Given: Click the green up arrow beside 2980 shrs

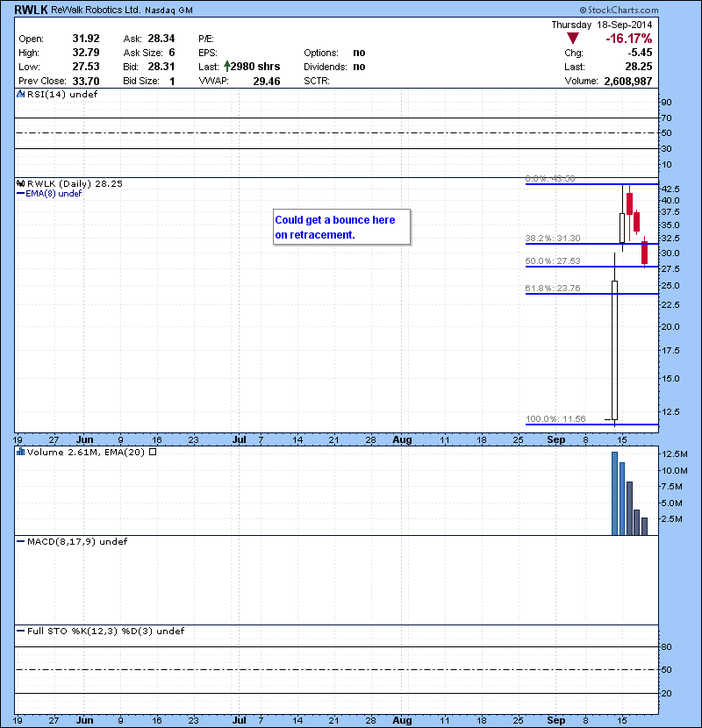Looking at the screenshot, I should click(x=226, y=66).
